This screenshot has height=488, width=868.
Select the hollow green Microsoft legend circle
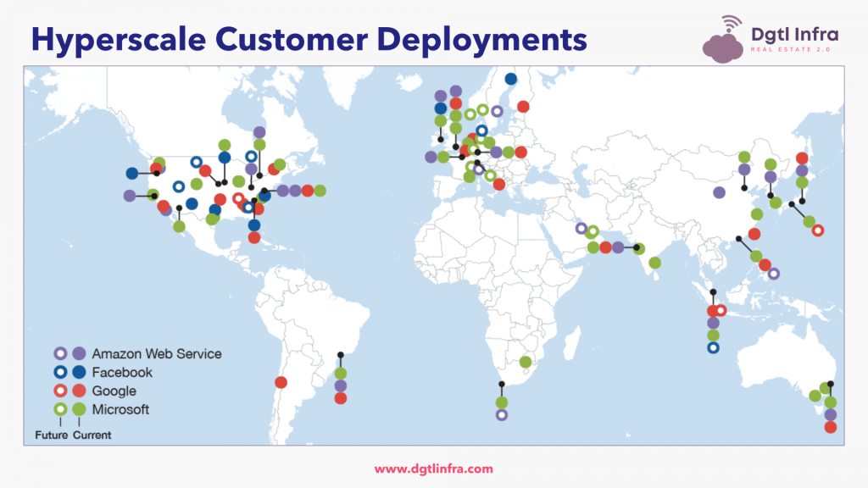coord(60,409)
